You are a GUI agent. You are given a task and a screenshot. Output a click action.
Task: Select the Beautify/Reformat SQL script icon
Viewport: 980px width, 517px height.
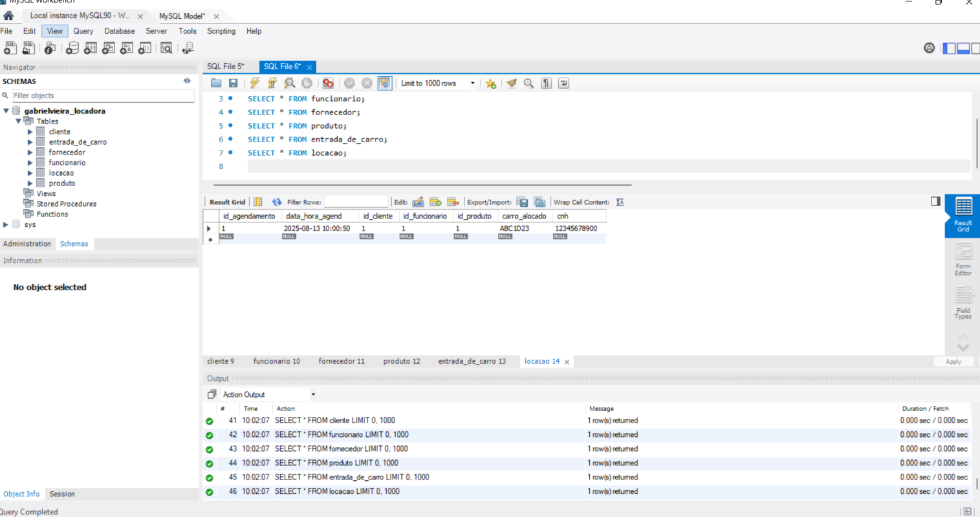(x=512, y=83)
